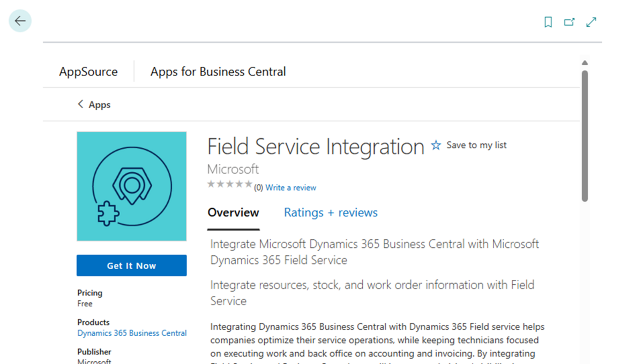The width and height of the screenshot is (643, 364).
Task: Click the Microsoft publisher name under title
Action: pyautogui.click(x=233, y=169)
